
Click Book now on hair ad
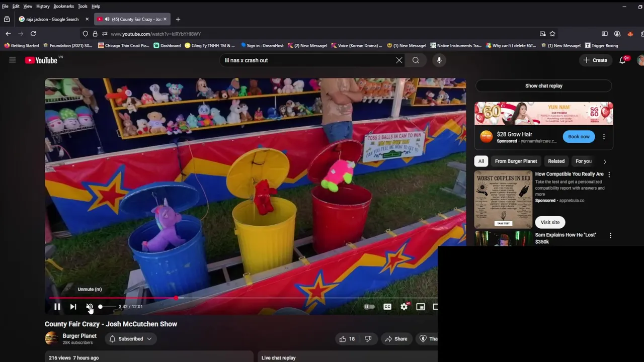tap(579, 137)
